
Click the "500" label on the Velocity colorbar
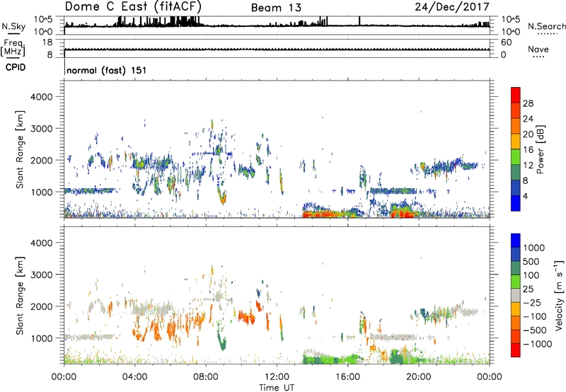(531, 262)
